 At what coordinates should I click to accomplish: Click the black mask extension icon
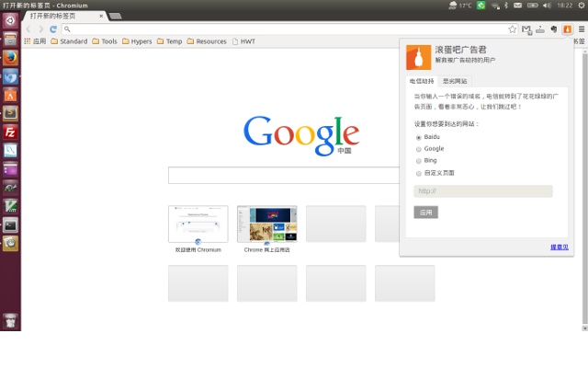553,29
